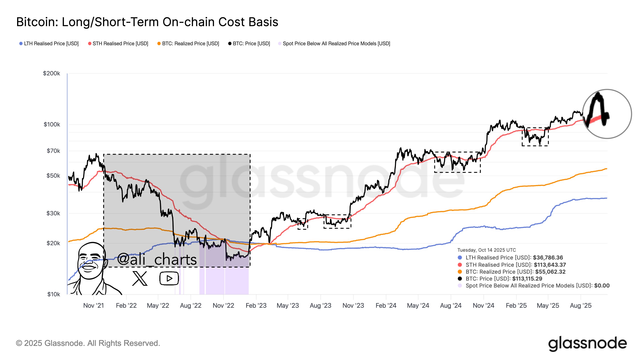Click the $100k y-axis label
The width and height of the screenshot is (644, 362).
52,124
